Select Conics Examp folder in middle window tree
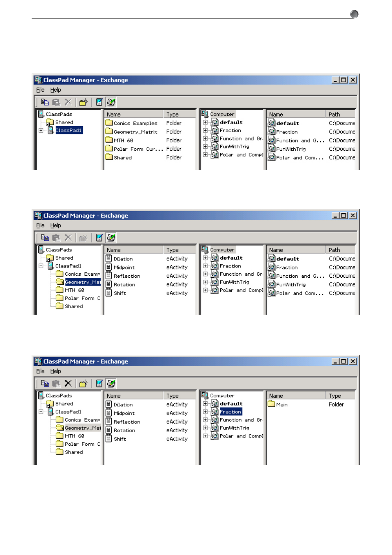This screenshot has width=392, height=555. (x=82, y=274)
